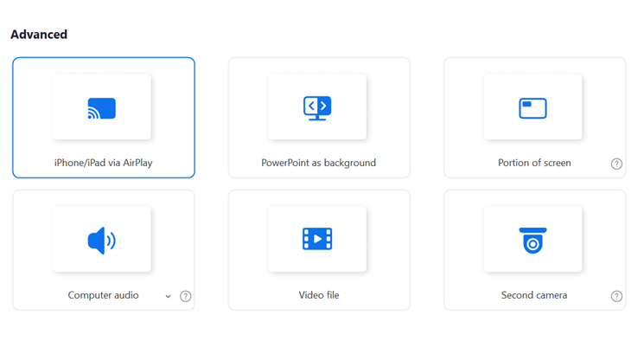Click the Portion of screen rectangle icon
The height and width of the screenshot is (354, 644).
coord(532,108)
